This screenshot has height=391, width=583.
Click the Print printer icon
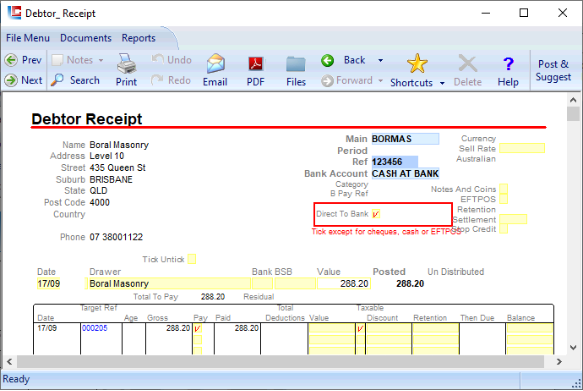click(x=126, y=63)
